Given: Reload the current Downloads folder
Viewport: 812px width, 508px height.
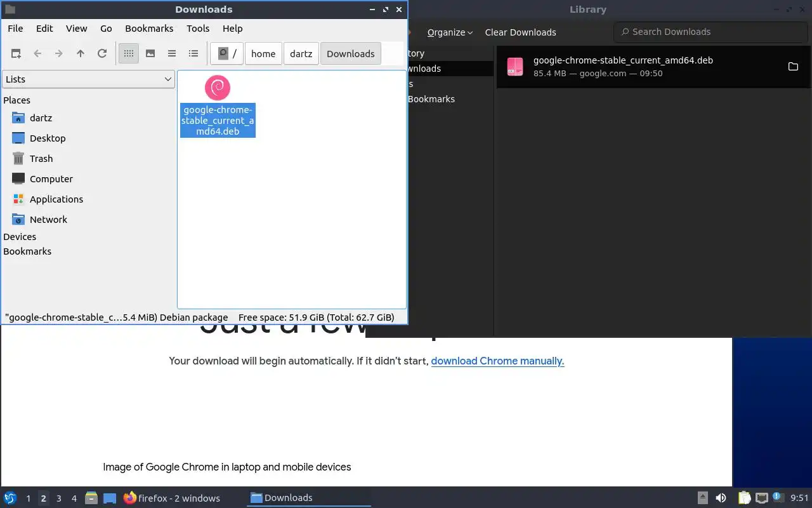Looking at the screenshot, I should point(102,54).
